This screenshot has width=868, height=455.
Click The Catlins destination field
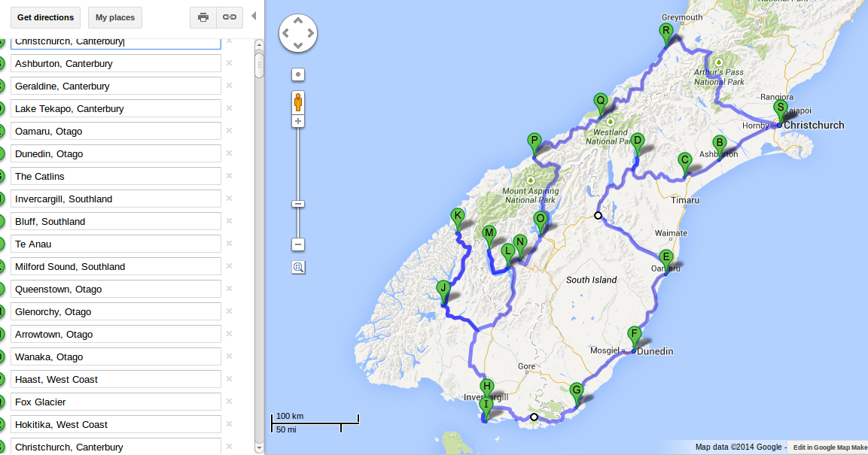(116, 177)
